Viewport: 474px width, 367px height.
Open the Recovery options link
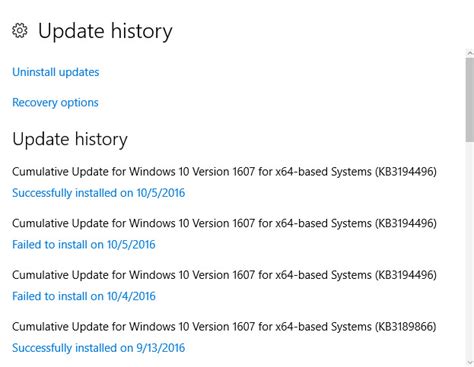55,102
